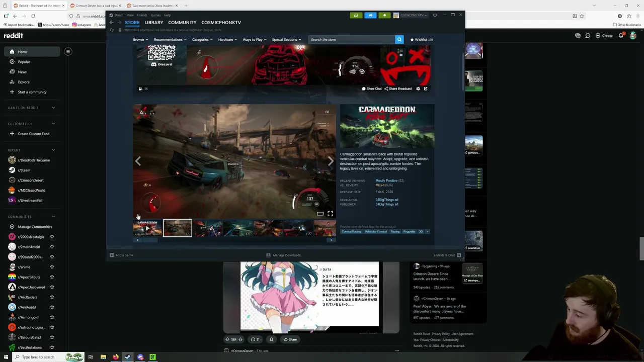The image size is (644, 362).
Task: Open 34BigThings srl developer link
Action: [386, 200]
